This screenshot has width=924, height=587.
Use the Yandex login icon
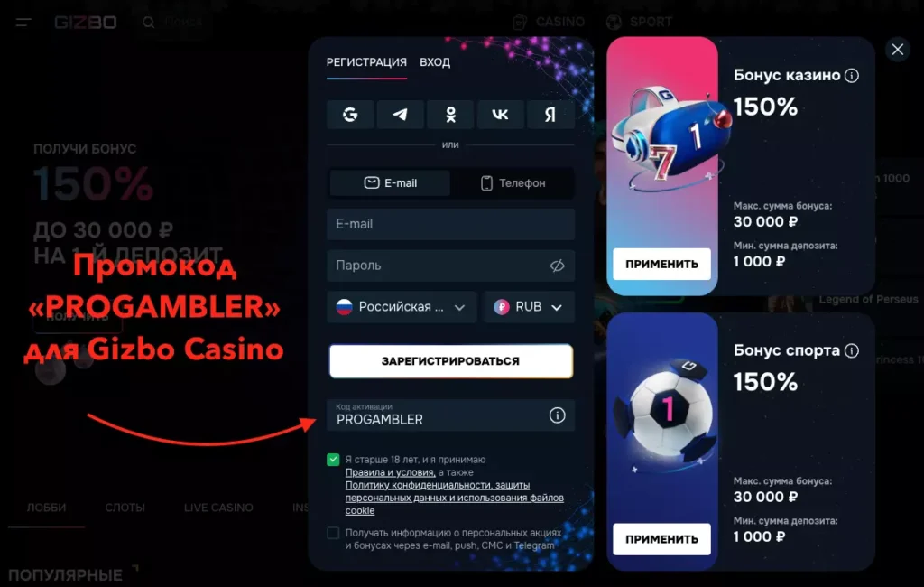click(x=550, y=115)
